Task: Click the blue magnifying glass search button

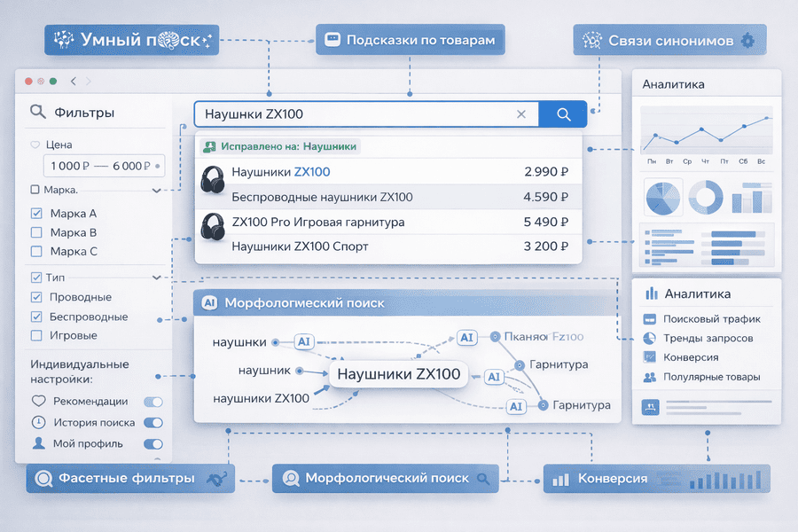Action: (562, 113)
